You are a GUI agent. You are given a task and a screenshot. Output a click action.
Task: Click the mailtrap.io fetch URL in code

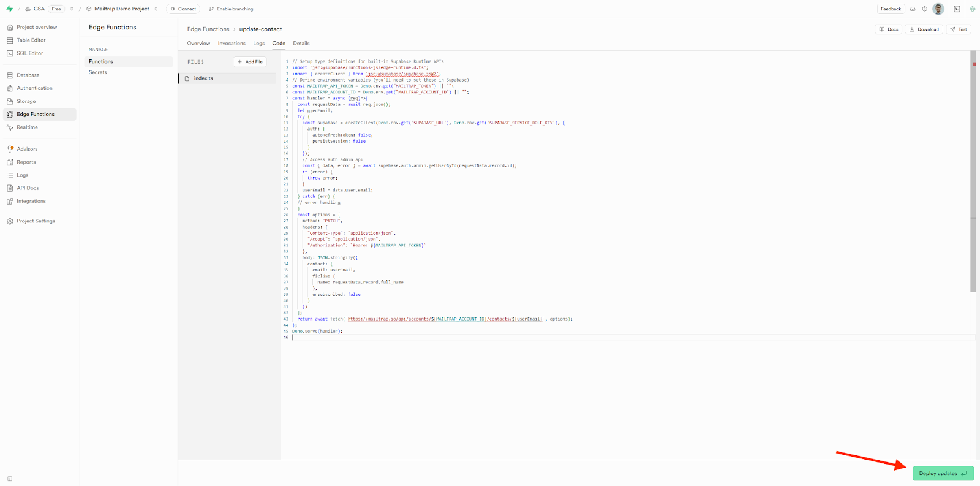pos(445,319)
